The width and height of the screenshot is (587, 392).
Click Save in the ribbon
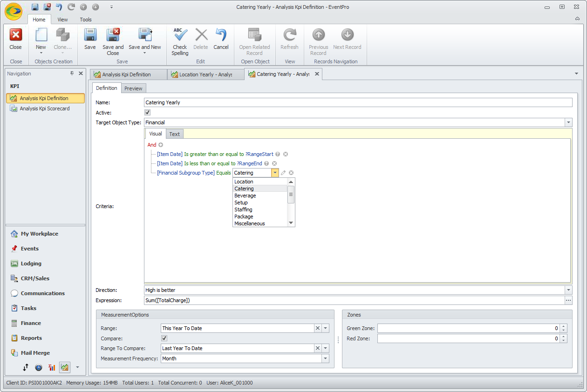coord(90,39)
